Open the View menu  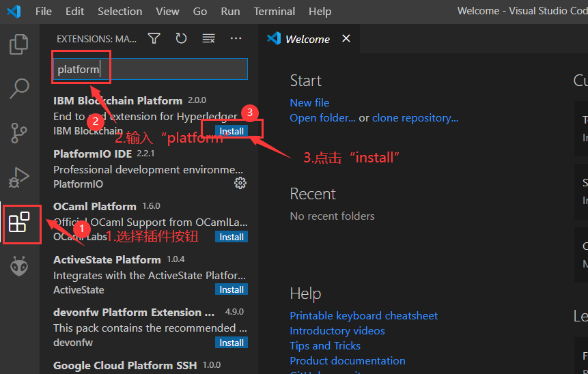[167, 11]
